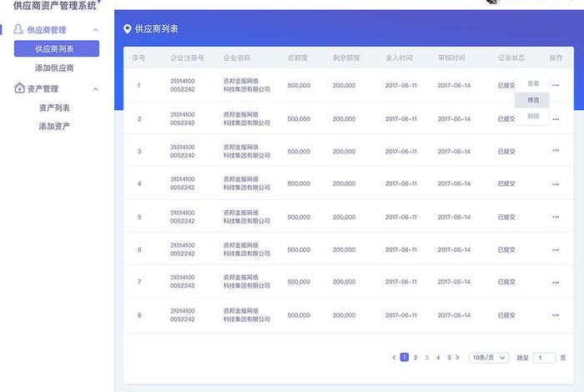Click the 操作 column header
Viewport: 584px width, 392px height.
[556, 58]
